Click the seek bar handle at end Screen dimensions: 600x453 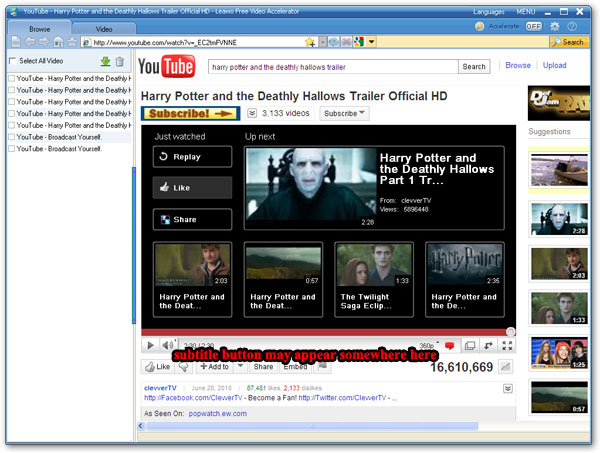(x=510, y=332)
